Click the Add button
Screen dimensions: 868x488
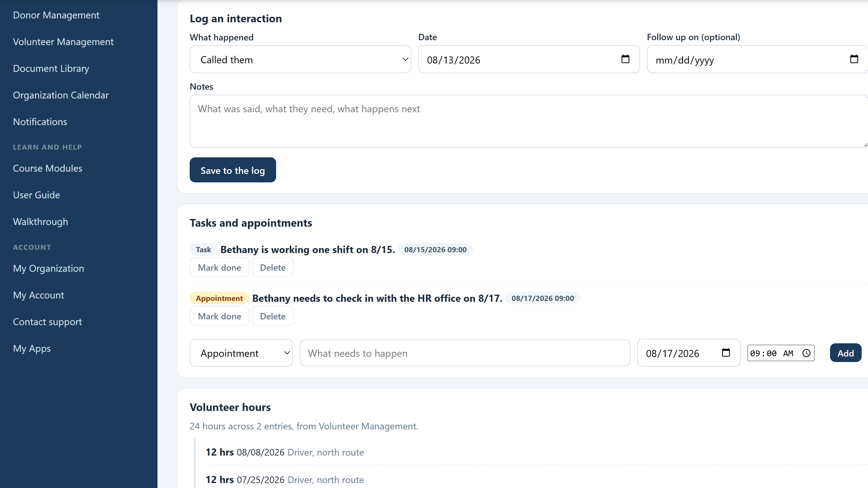click(846, 353)
